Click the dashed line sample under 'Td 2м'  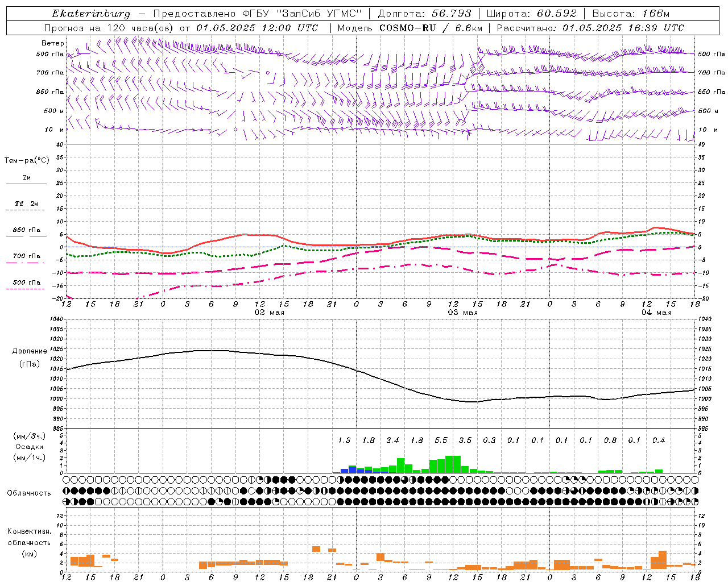click(x=27, y=210)
